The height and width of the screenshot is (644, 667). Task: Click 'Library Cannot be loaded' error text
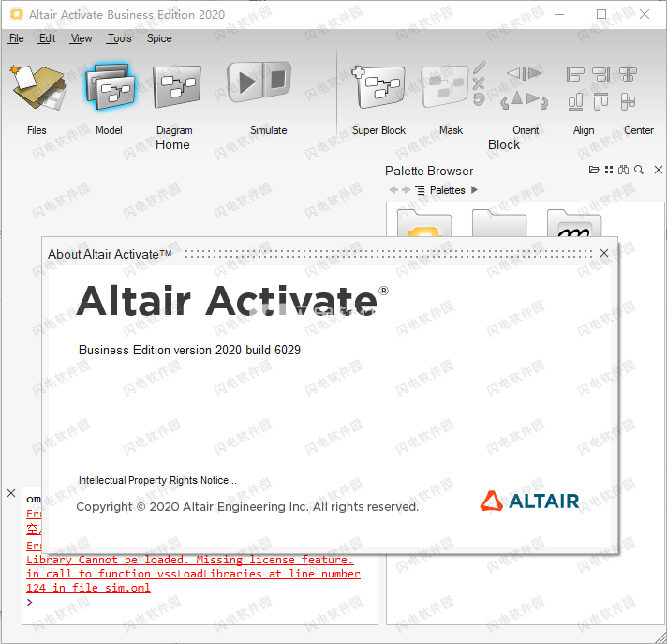pos(190,560)
